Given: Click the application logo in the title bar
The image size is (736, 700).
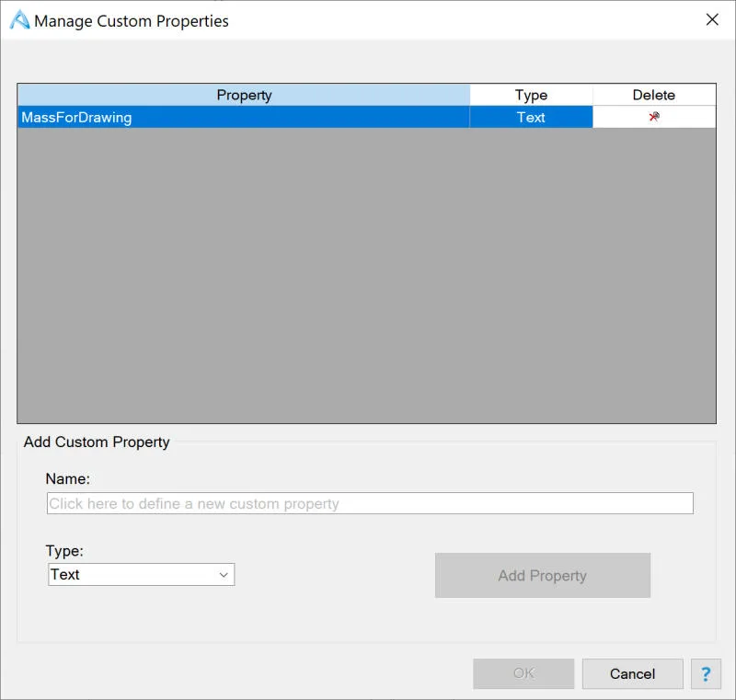Looking at the screenshot, I should (19, 20).
